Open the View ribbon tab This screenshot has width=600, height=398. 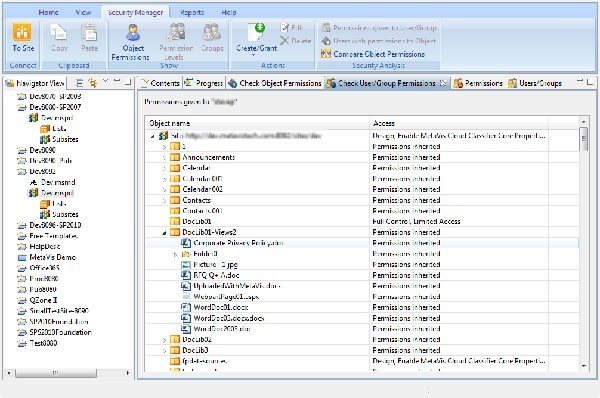coord(83,12)
